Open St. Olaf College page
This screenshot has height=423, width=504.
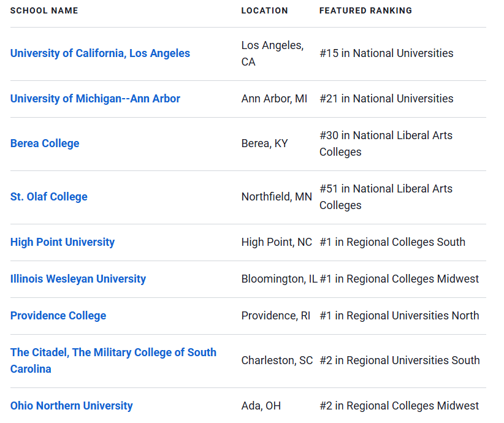click(49, 197)
